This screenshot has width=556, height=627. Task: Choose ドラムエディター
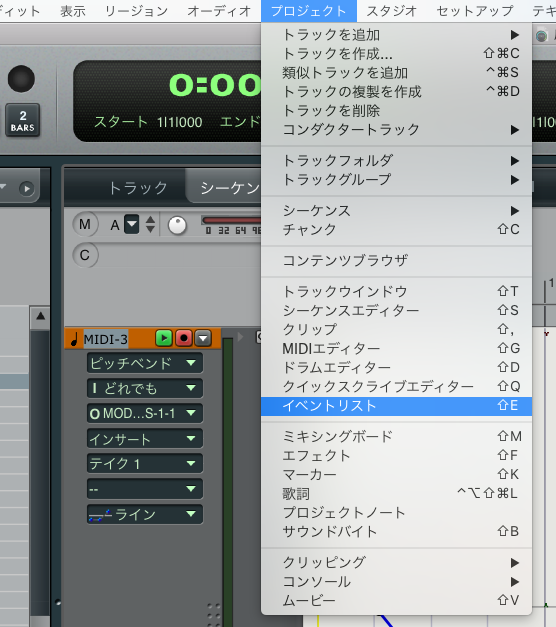[x=396, y=367]
